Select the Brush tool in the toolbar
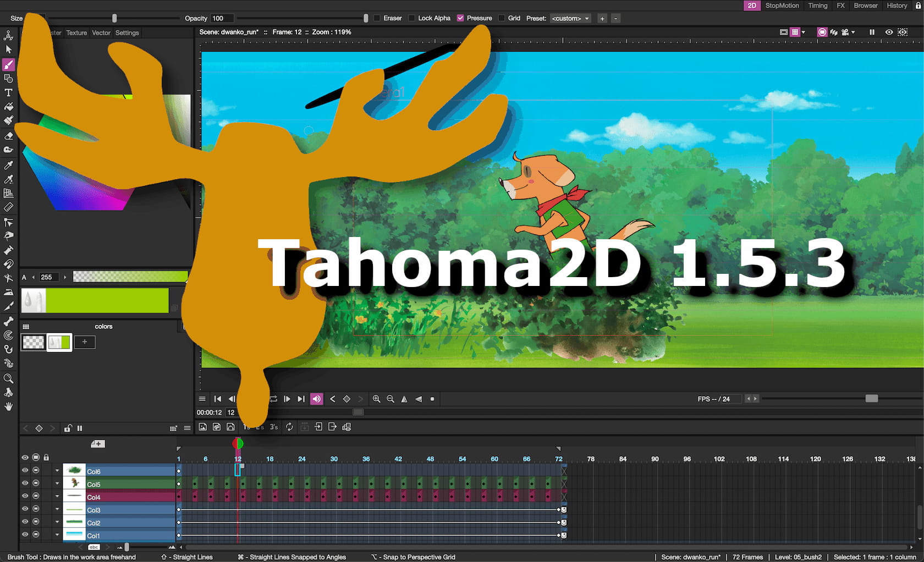Screen dimensions: 924x562 (x=8, y=65)
